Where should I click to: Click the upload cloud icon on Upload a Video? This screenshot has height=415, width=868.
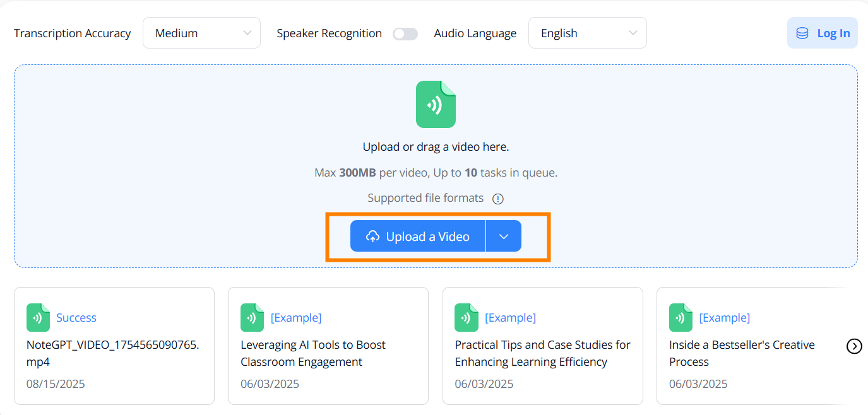pyautogui.click(x=372, y=236)
